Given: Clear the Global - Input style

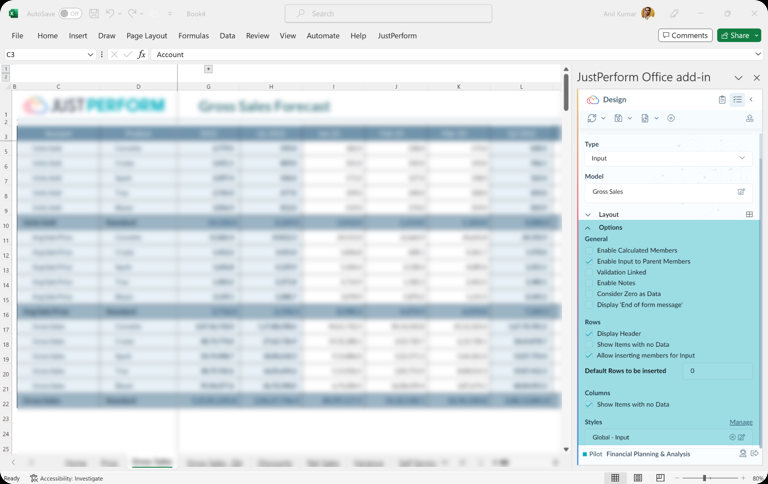Looking at the screenshot, I should point(732,437).
